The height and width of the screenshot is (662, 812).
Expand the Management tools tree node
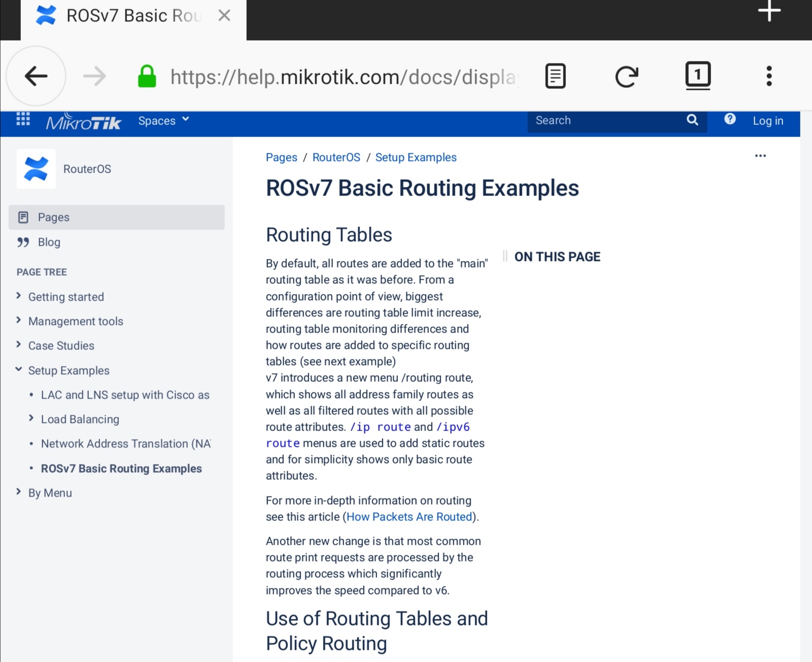(x=19, y=320)
